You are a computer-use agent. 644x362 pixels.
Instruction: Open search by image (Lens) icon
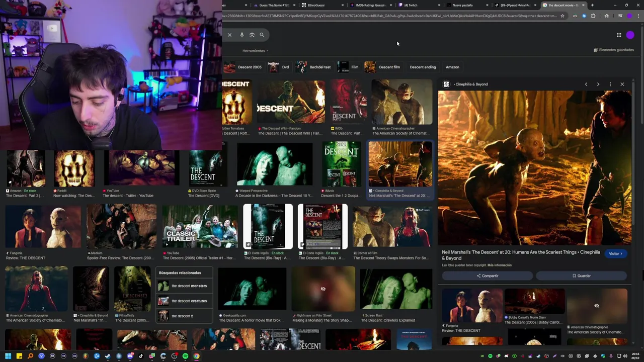tap(252, 35)
